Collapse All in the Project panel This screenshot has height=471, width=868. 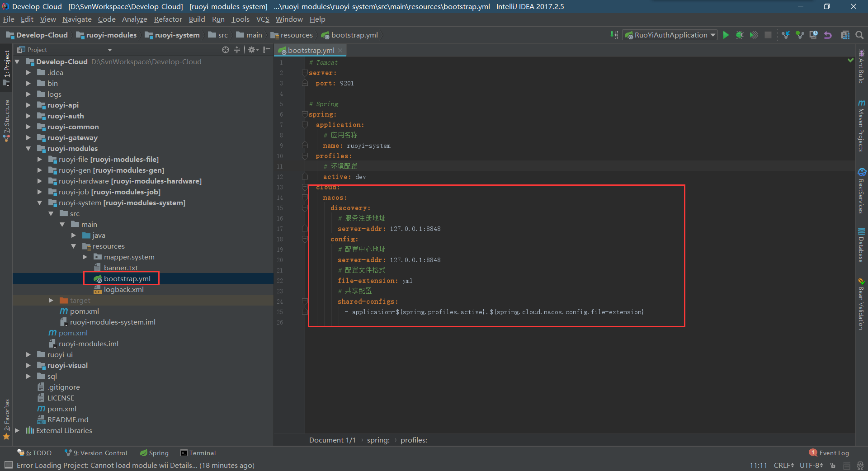[x=236, y=50]
